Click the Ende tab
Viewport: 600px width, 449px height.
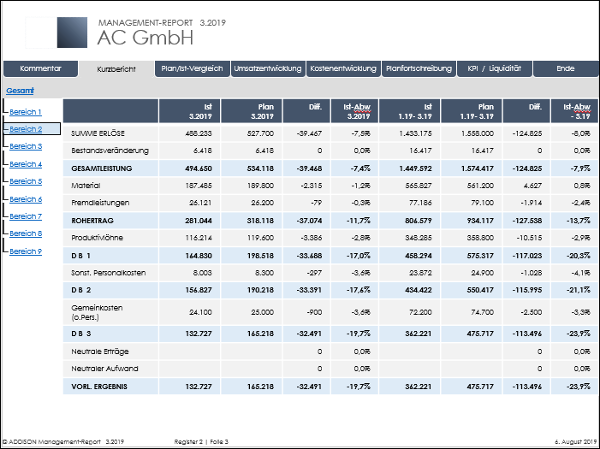point(566,69)
